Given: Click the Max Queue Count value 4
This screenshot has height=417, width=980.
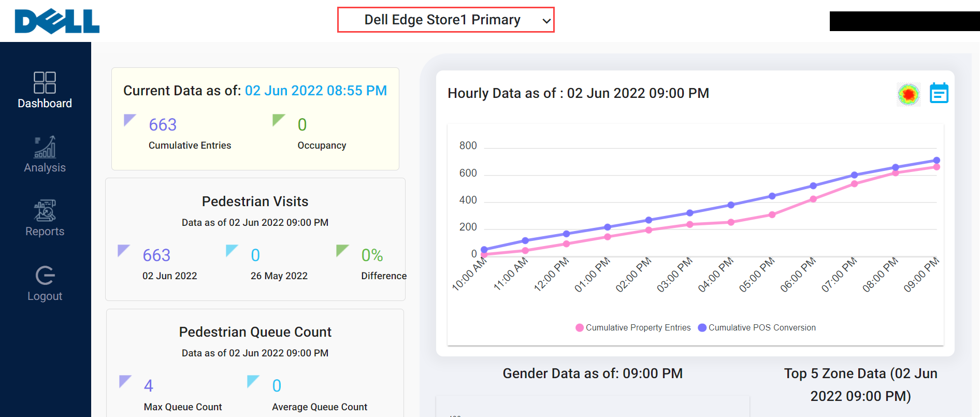Looking at the screenshot, I should point(149,386).
